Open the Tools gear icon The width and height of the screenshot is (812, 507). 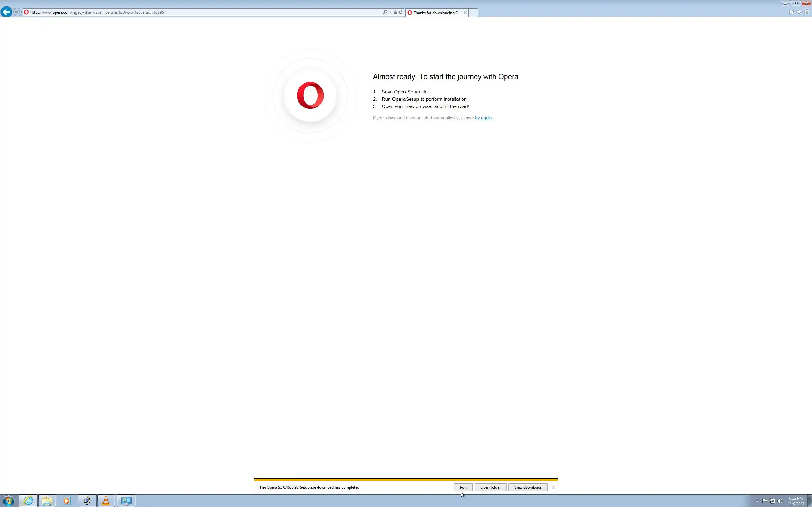point(807,12)
